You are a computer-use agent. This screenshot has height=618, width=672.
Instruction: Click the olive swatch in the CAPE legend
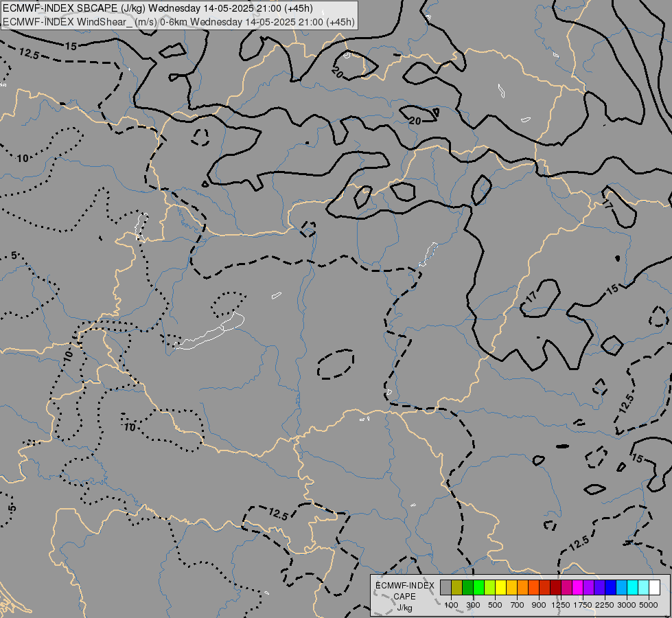[457, 587]
